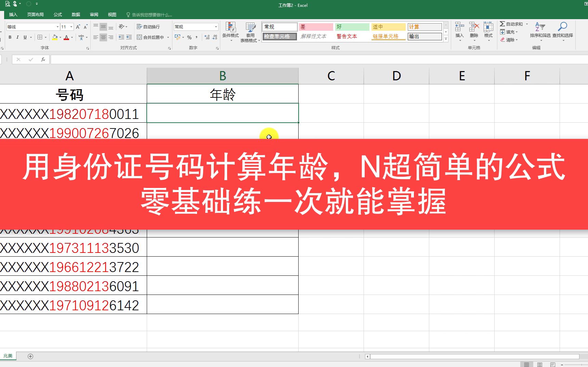
Task: Toggle underline formatting
Action: pos(25,37)
